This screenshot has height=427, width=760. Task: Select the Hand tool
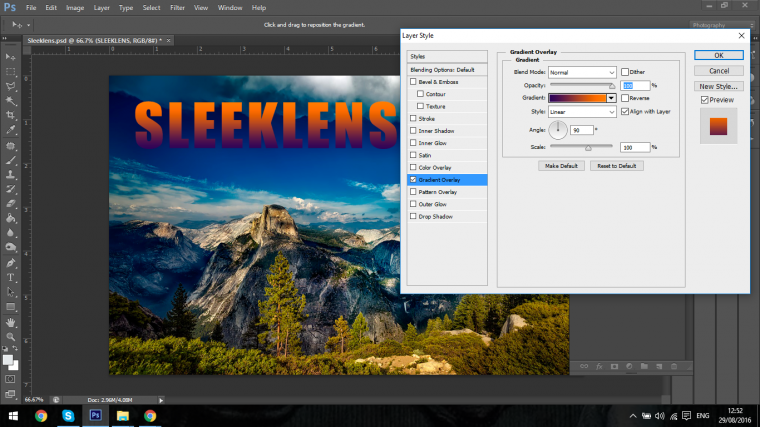click(x=10, y=322)
